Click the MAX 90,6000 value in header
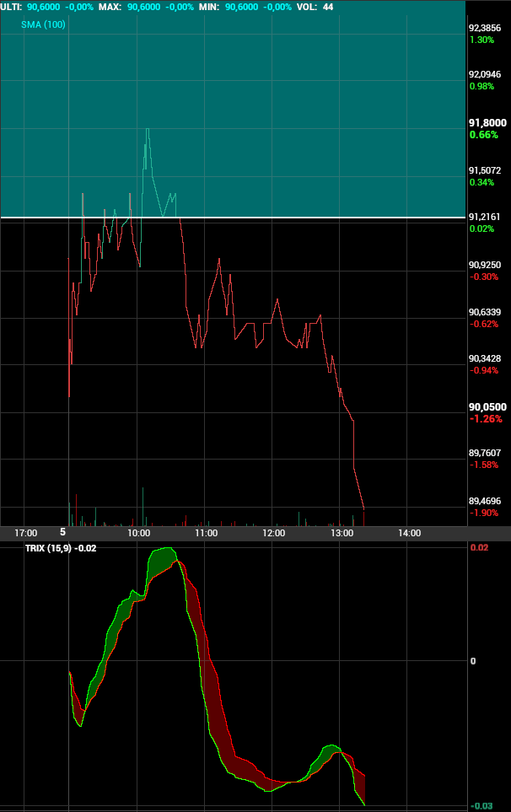Image resolution: width=511 pixels, height=812 pixels. [x=144, y=8]
